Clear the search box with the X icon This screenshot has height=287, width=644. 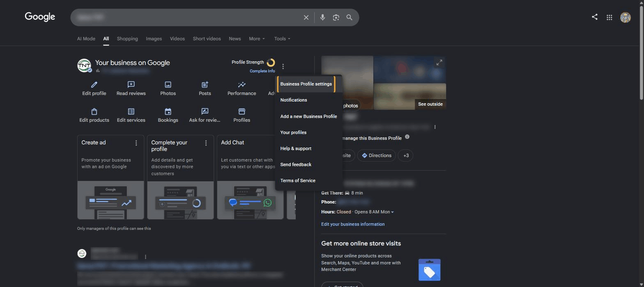point(306,17)
